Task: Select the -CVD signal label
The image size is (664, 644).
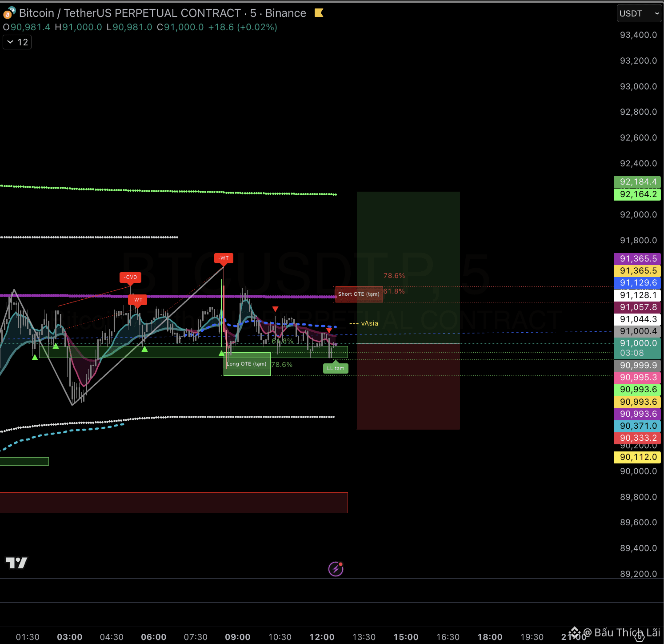Action: tap(130, 277)
